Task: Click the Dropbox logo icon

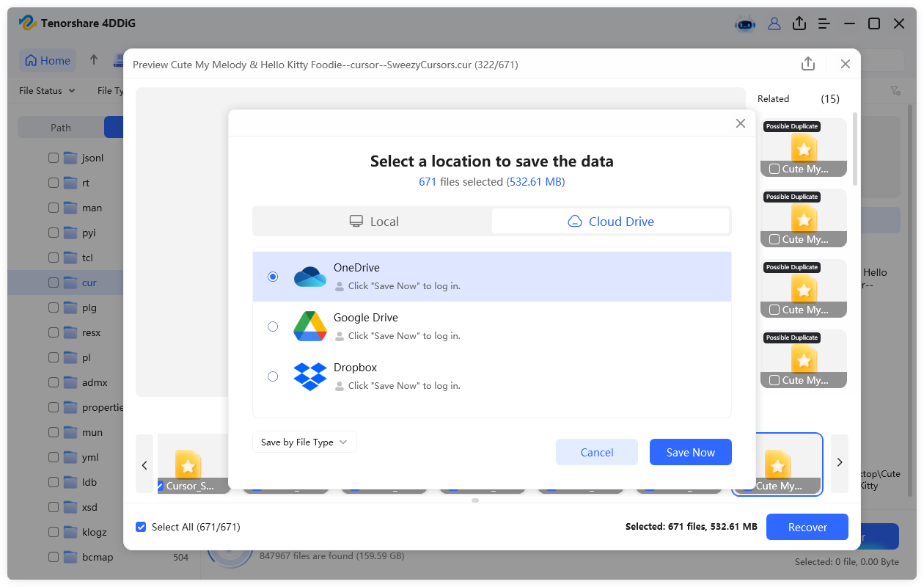Action: (x=310, y=376)
